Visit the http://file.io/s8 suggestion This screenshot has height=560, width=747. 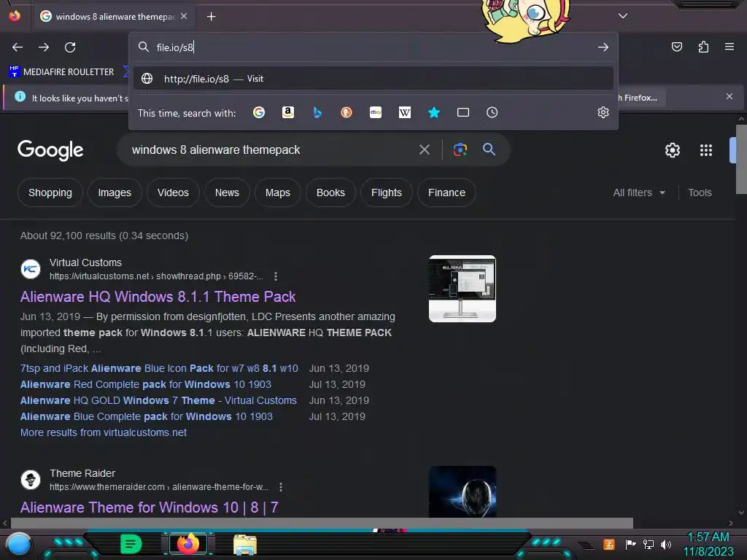point(373,79)
